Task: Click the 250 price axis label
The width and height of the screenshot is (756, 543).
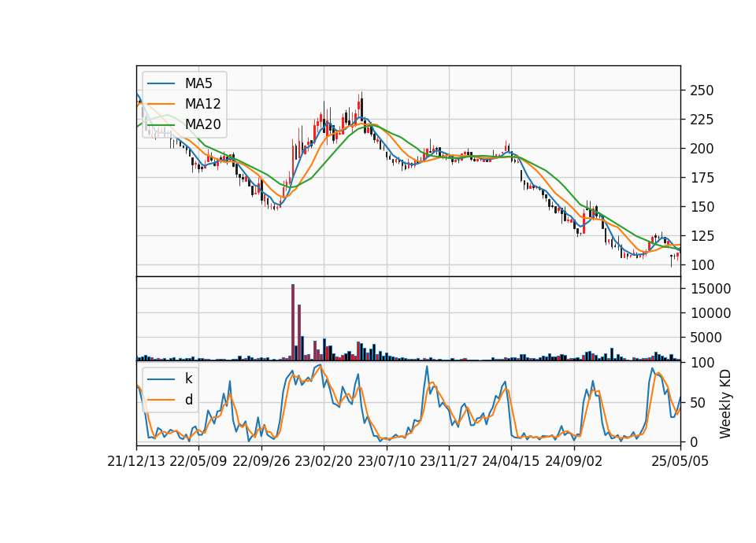Action: coord(702,90)
